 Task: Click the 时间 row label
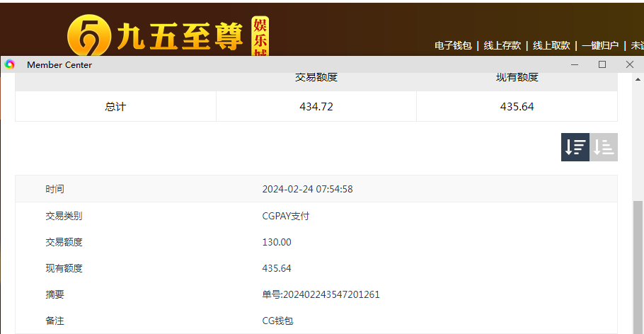(54, 189)
